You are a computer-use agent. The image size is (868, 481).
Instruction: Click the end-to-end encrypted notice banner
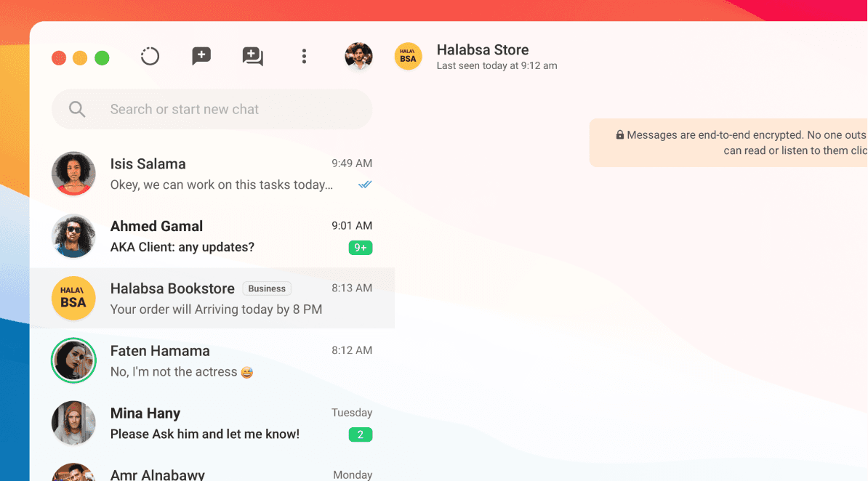[x=728, y=142]
